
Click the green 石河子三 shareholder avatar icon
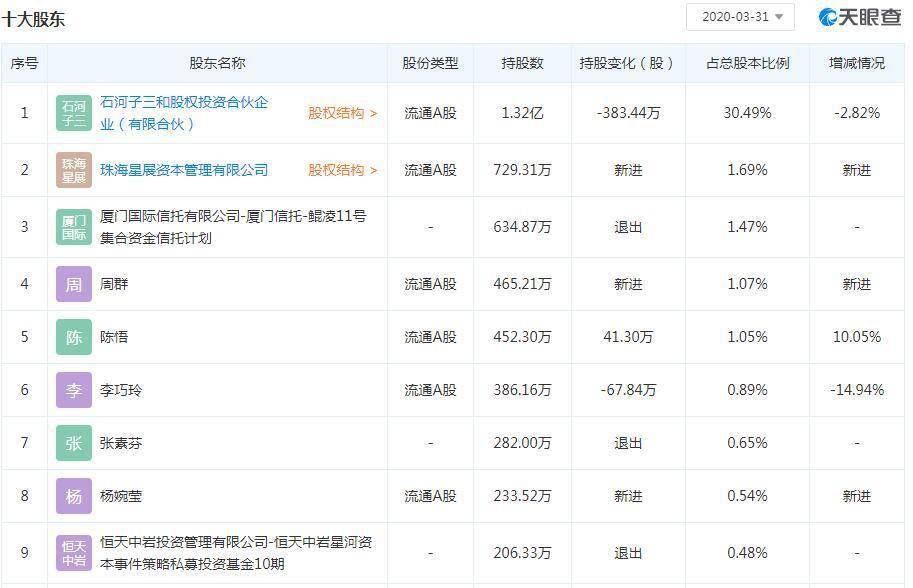[x=74, y=113]
